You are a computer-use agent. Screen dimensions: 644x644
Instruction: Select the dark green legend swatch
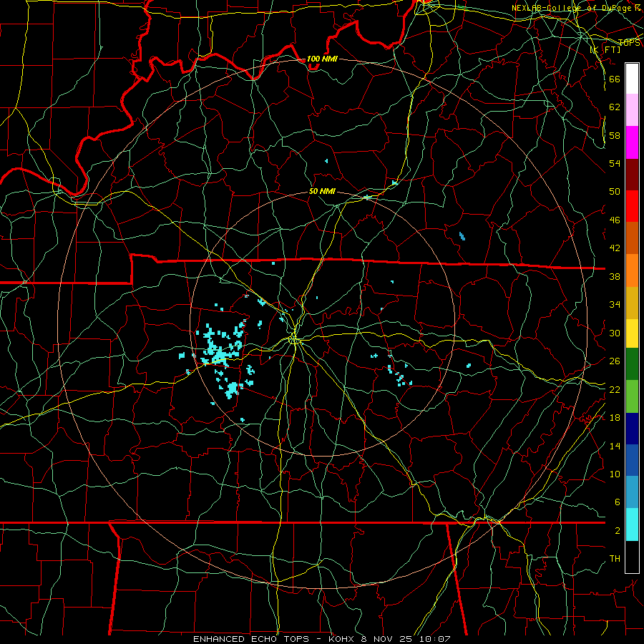632,364
